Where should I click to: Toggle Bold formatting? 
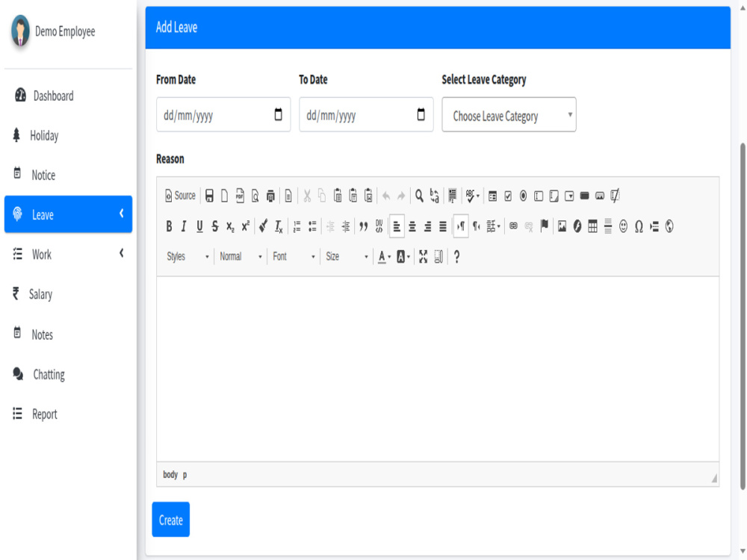click(169, 227)
